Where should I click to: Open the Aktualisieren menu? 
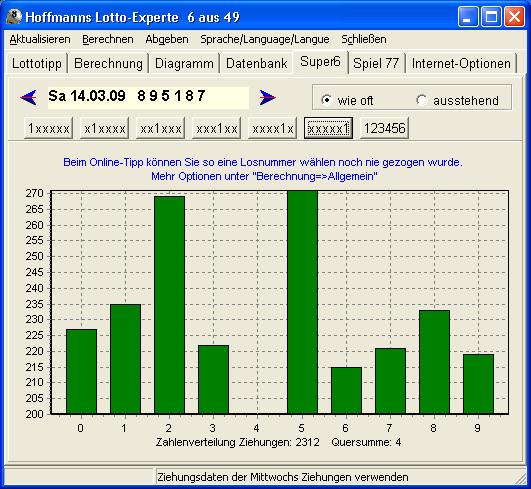pos(40,39)
